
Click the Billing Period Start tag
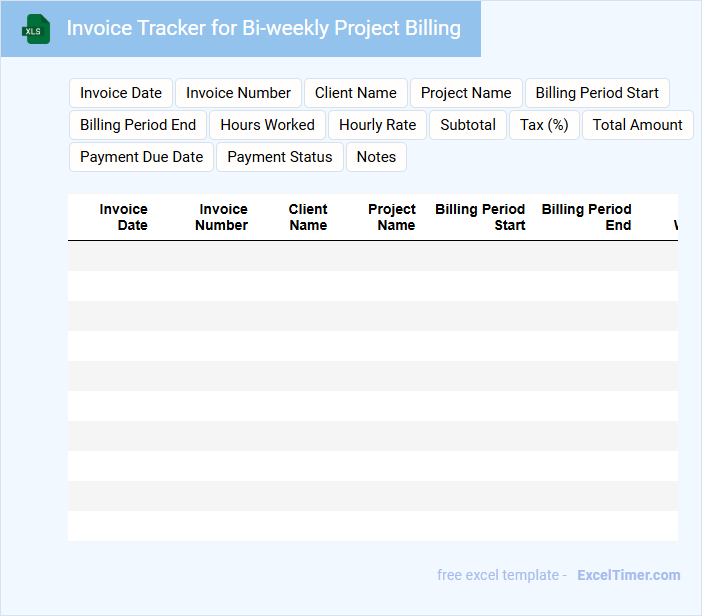[x=597, y=93]
